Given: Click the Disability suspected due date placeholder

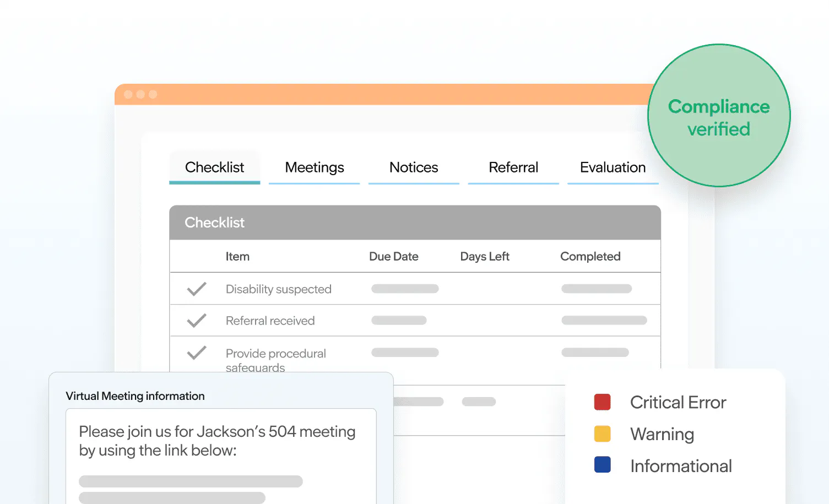Looking at the screenshot, I should (x=405, y=289).
